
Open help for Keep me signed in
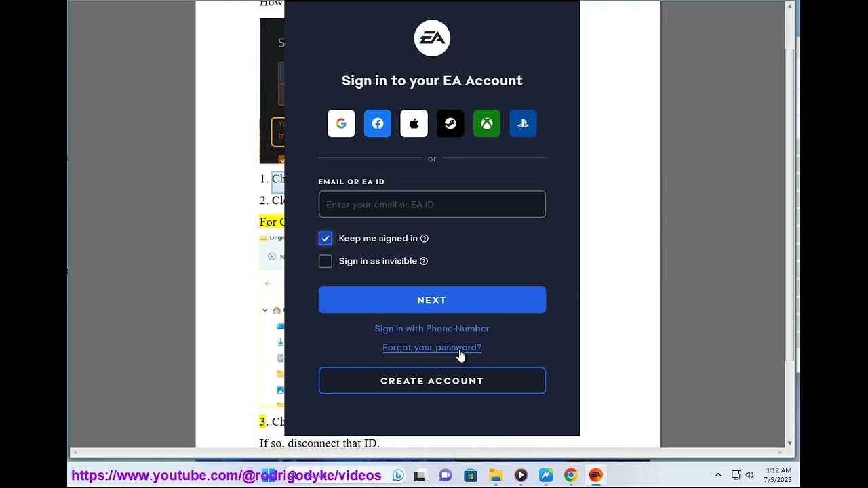[425, 239]
